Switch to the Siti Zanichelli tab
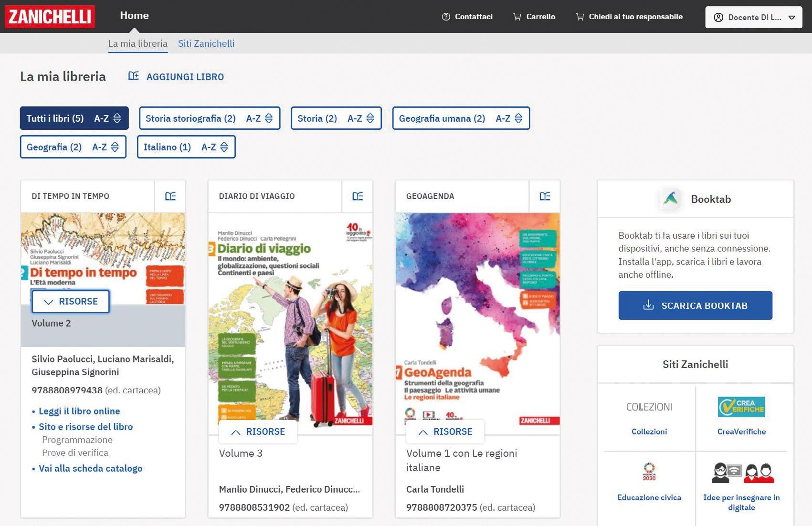Image resolution: width=812 pixels, height=526 pixels. point(206,43)
